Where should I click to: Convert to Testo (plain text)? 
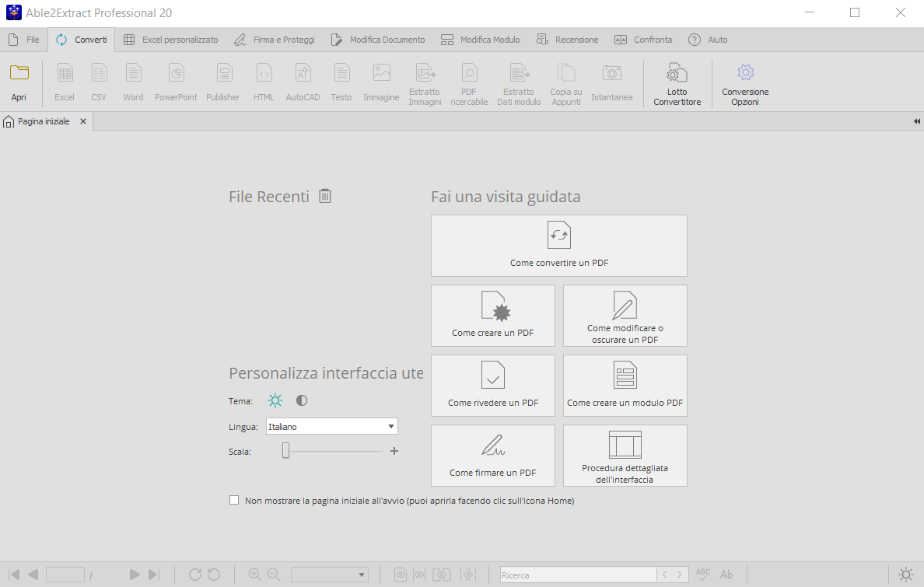(341, 83)
